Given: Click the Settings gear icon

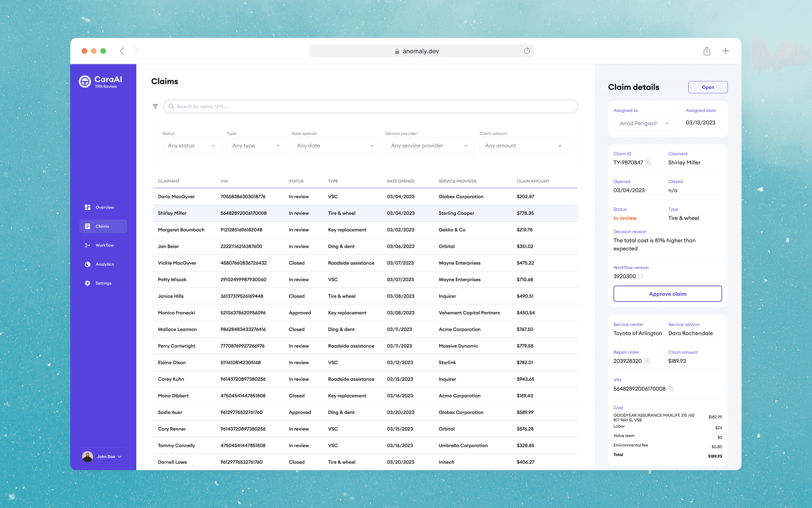Looking at the screenshot, I should [87, 284].
